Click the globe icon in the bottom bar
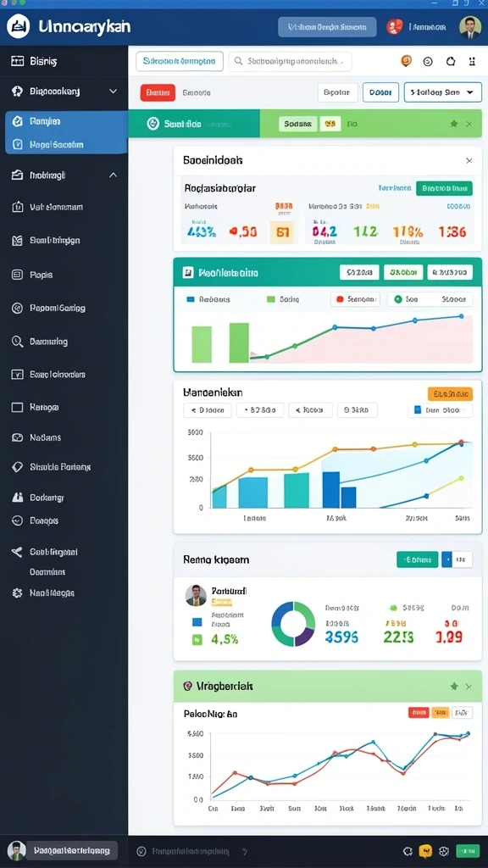488x868 pixels. coord(443,851)
